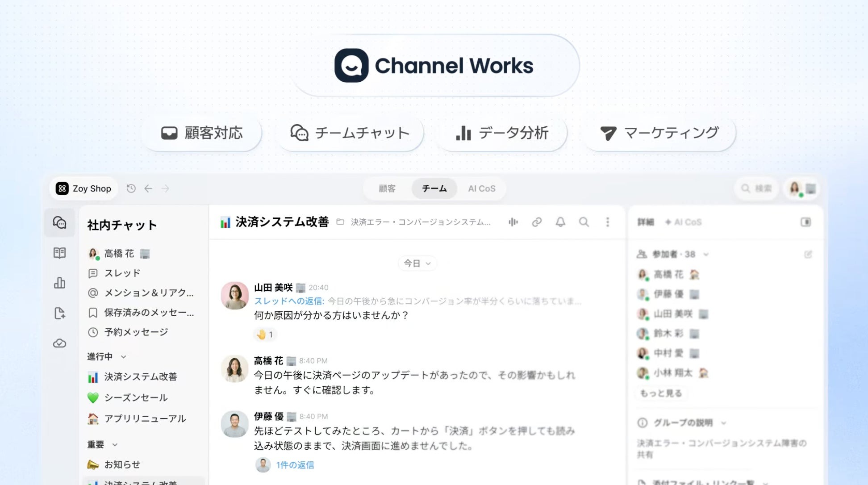Open the team chat icon in left rail

(x=59, y=222)
